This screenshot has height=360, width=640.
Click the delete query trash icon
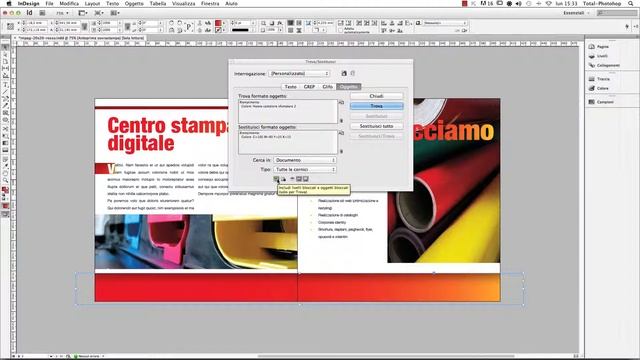[353, 73]
